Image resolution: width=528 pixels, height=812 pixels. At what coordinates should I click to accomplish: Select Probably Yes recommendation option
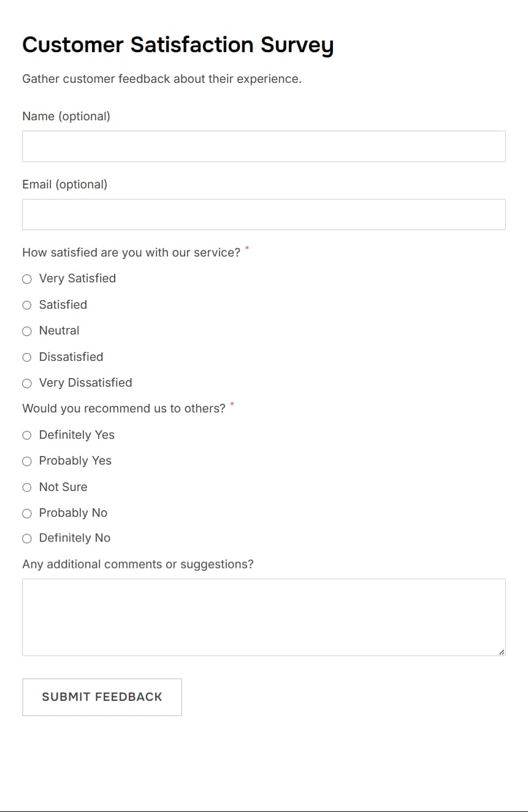27,461
